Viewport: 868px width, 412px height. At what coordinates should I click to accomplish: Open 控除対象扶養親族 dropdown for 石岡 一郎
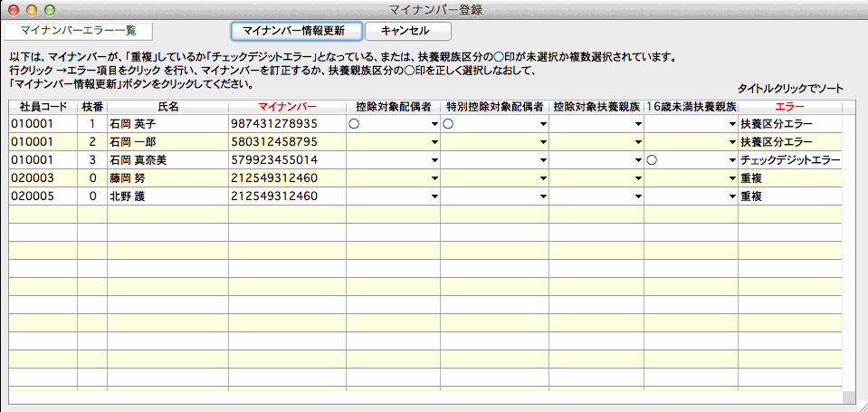[637, 142]
